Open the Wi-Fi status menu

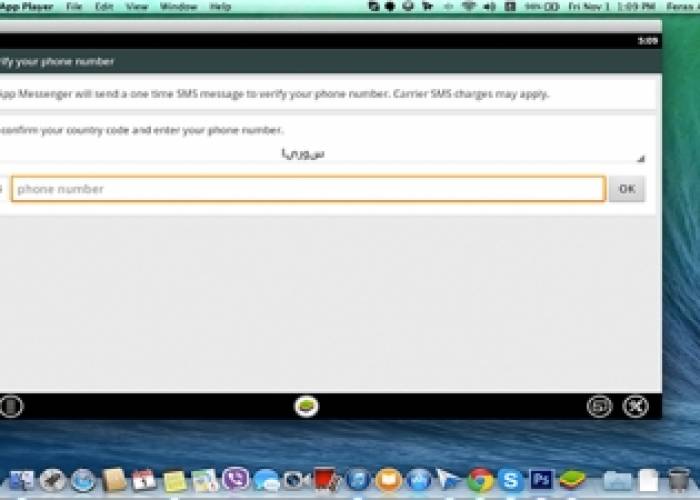[469, 6]
